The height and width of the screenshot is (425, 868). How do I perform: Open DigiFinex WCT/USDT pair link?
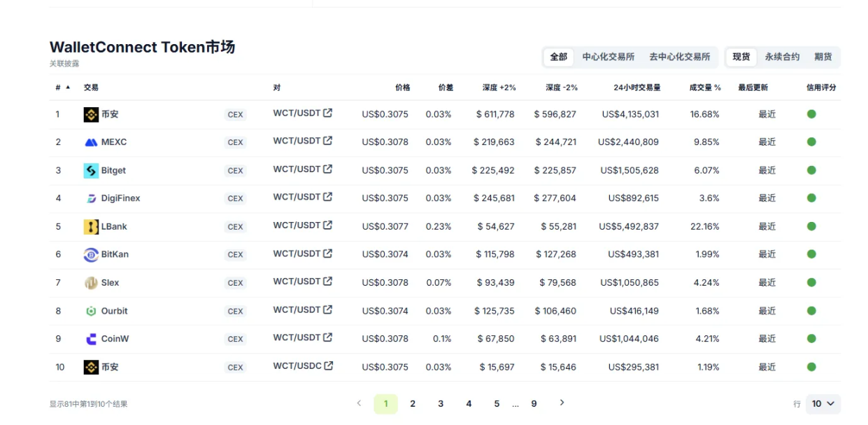tap(297, 197)
